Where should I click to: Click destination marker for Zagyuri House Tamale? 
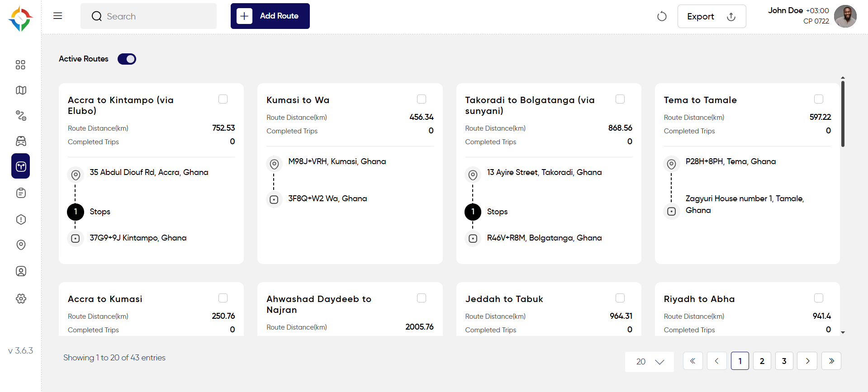(671, 211)
